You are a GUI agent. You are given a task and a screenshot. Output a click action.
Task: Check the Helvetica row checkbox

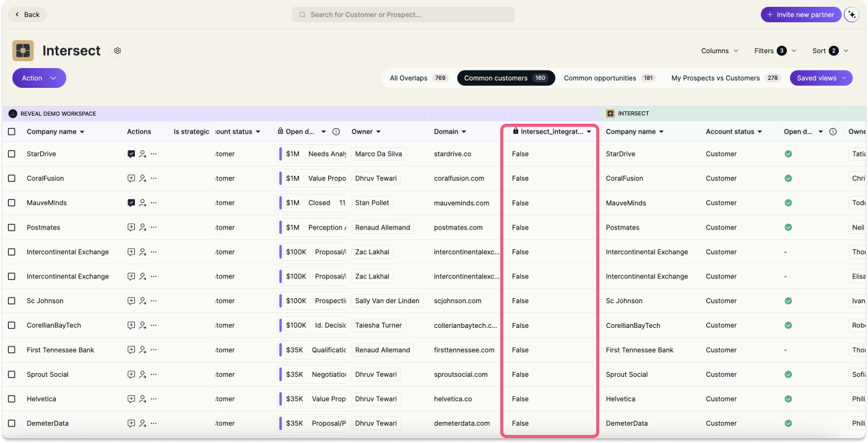pyautogui.click(x=12, y=399)
